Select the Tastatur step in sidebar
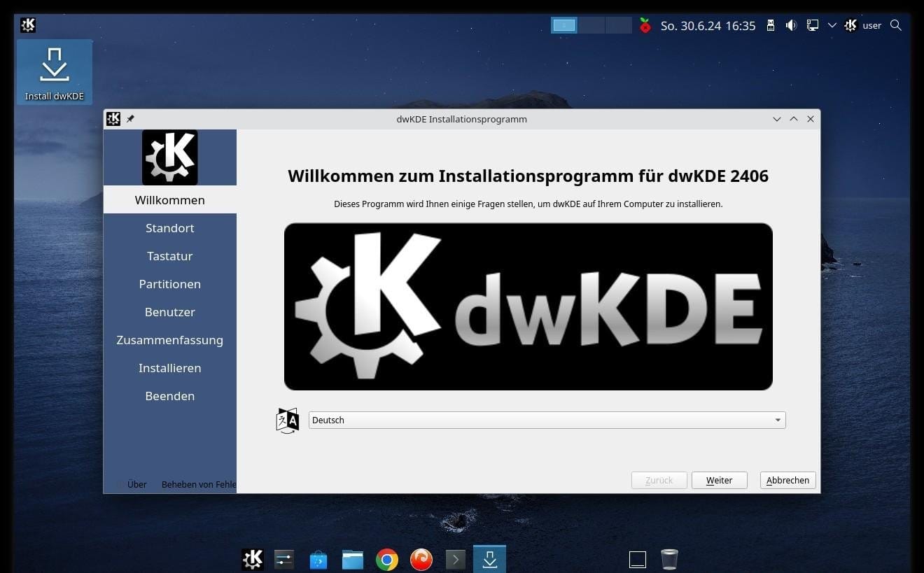 (x=170, y=256)
